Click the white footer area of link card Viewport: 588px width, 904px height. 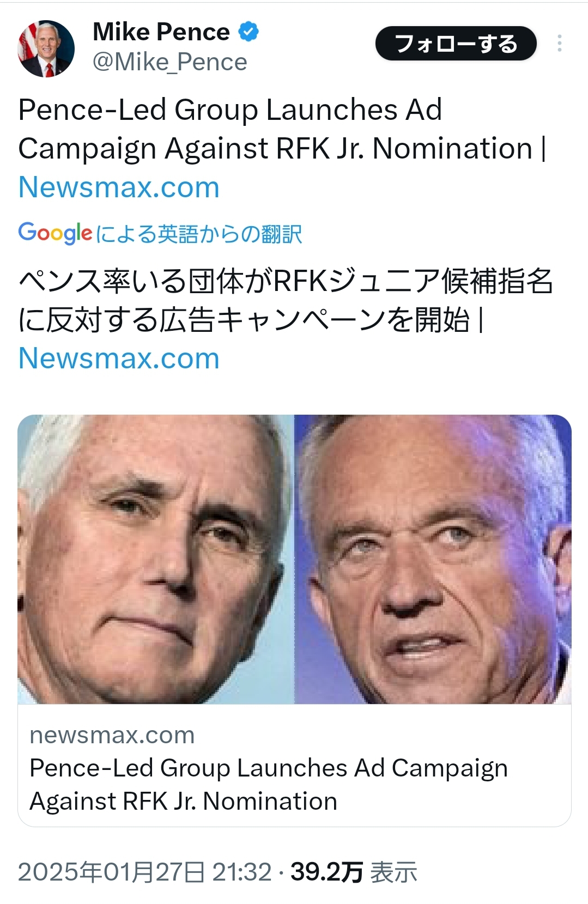(x=294, y=765)
